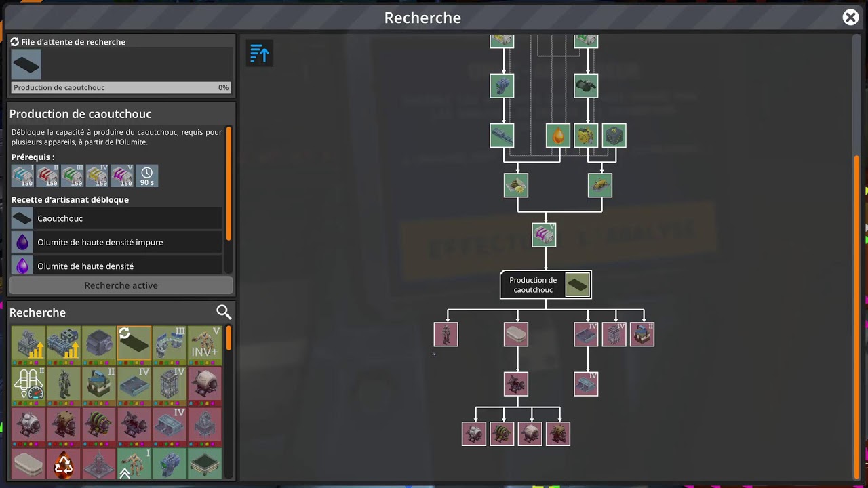Click tier II red research pack prerequisite

(47, 176)
